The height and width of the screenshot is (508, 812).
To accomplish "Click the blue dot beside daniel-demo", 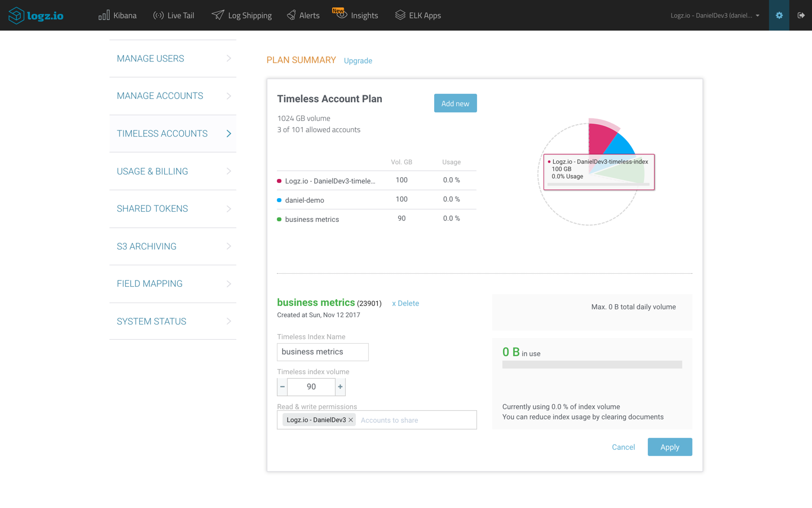I will [279, 200].
